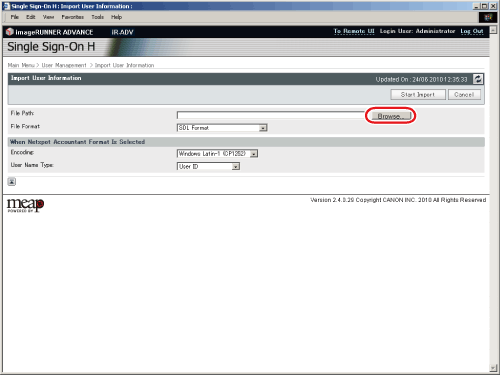Open the File menu
The width and height of the screenshot is (500, 375).
(x=15, y=17)
